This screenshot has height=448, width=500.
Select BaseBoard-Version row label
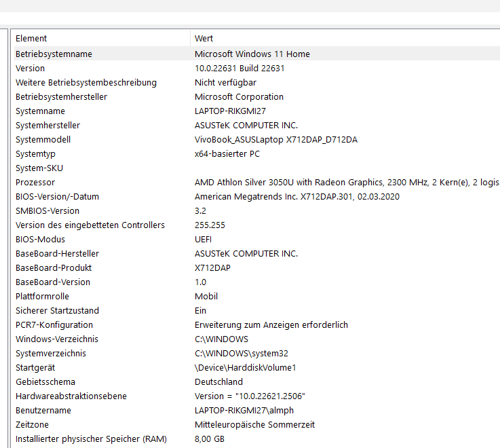click(x=53, y=282)
